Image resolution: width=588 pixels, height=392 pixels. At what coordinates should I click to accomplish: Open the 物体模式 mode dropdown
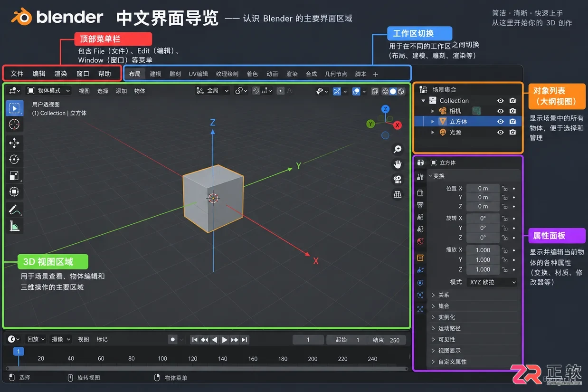coord(49,90)
